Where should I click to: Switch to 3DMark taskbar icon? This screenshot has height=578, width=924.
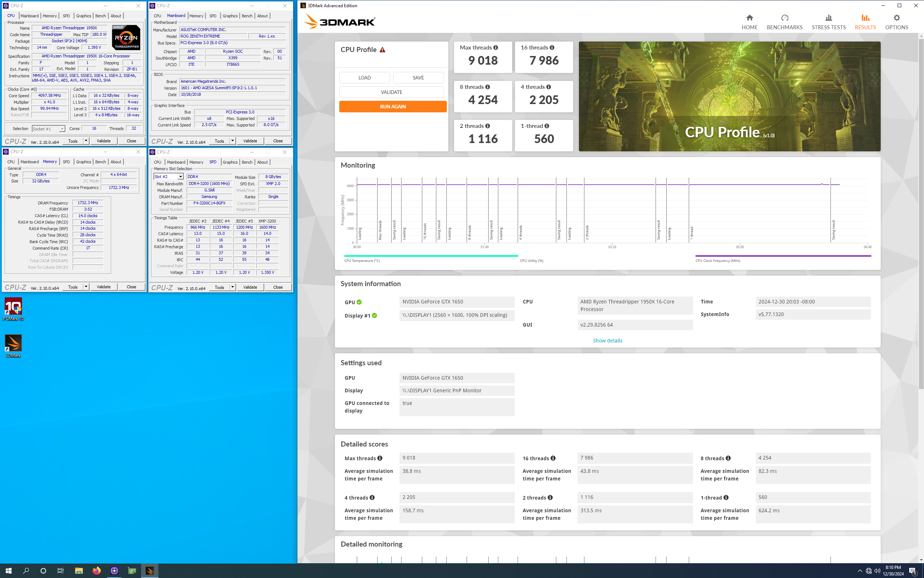tap(149, 570)
